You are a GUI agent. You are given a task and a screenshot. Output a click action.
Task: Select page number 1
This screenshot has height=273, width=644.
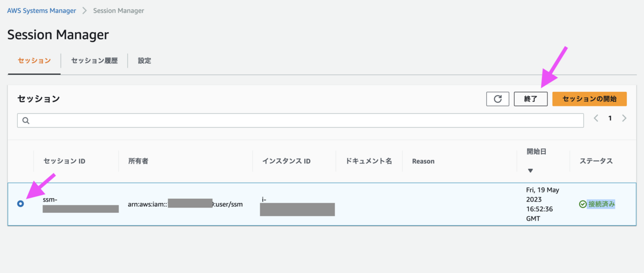click(x=610, y=118)
